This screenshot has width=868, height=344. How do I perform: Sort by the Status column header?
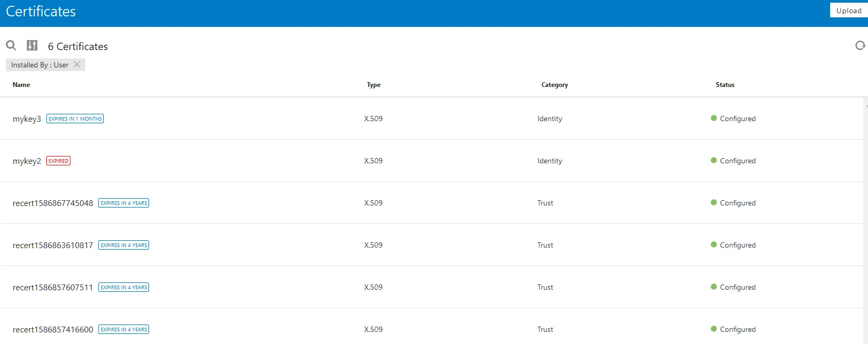pyautogui.click(x=725, y=85)
